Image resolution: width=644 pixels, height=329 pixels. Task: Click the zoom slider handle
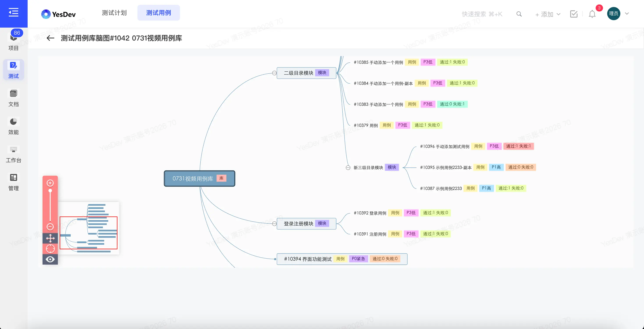(x=50, y=191)
